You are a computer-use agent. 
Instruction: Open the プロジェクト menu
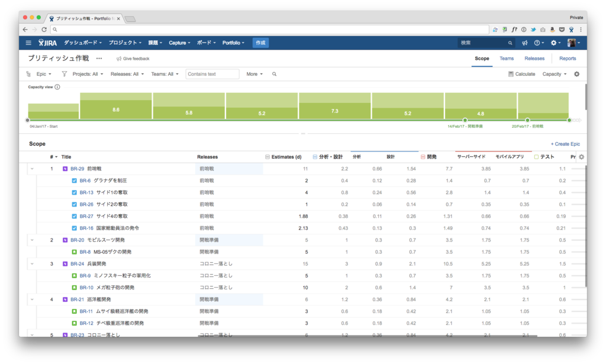click(125, 43)
